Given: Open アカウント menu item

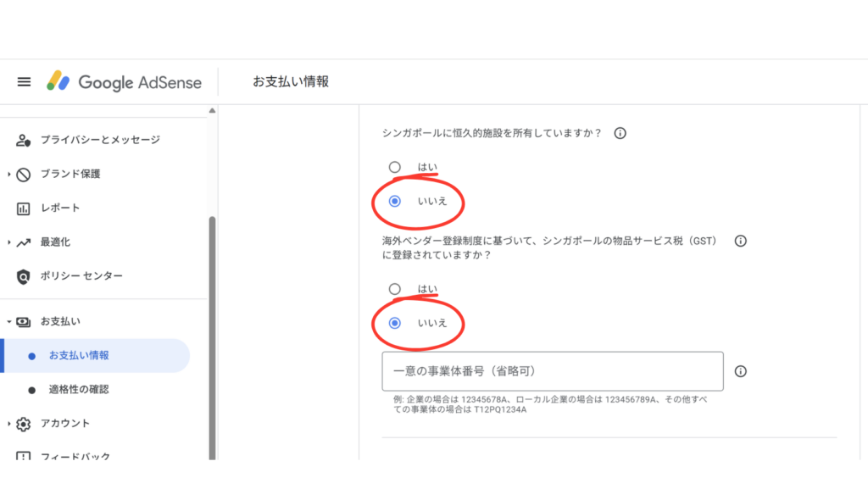Looking at the screenshot, I should [x=64, y=424].
